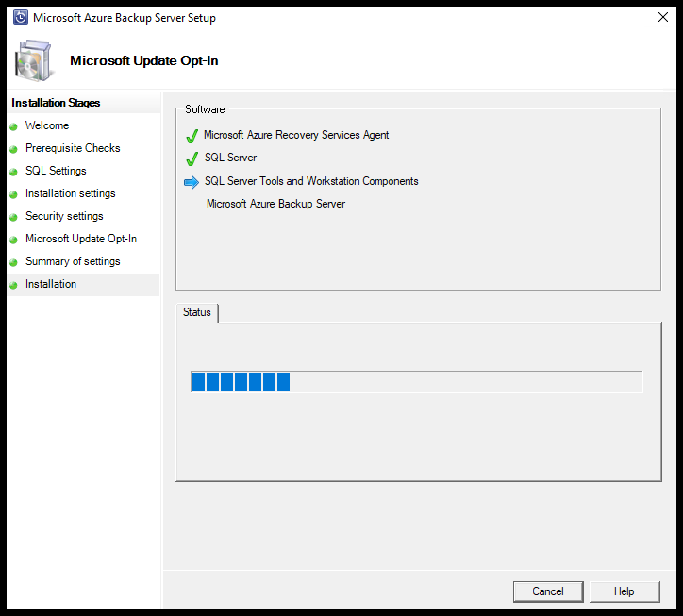Select the Welcome stage label
This screenshot has width=683, height=616.
47,125
